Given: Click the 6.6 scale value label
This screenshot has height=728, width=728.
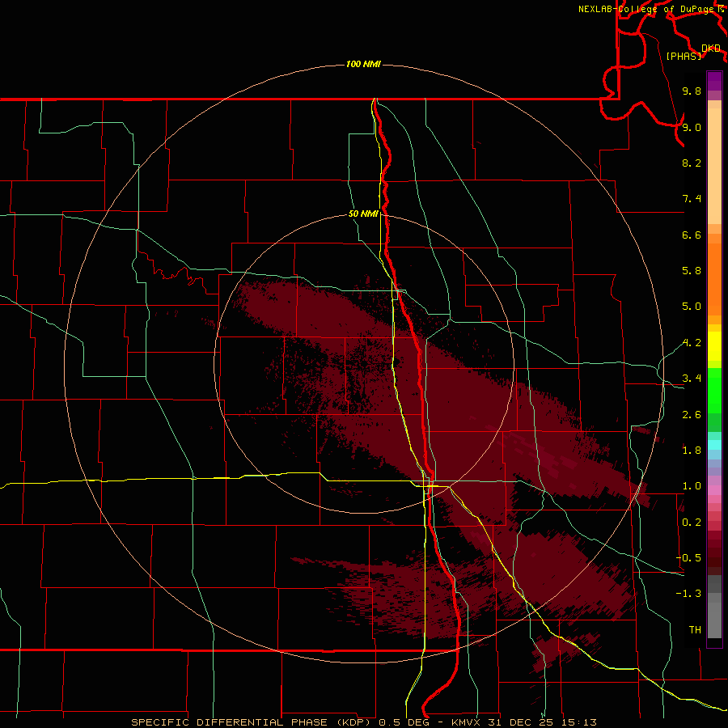Looking at the screenshot, I should pos(692,235).
